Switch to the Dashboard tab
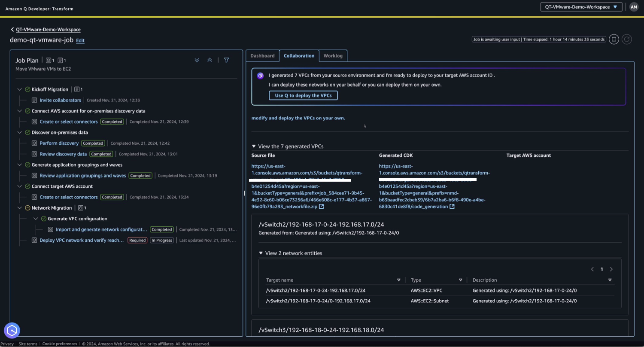Image resolution: width=644 pixels, height=347 pixels. coord(262,55)
